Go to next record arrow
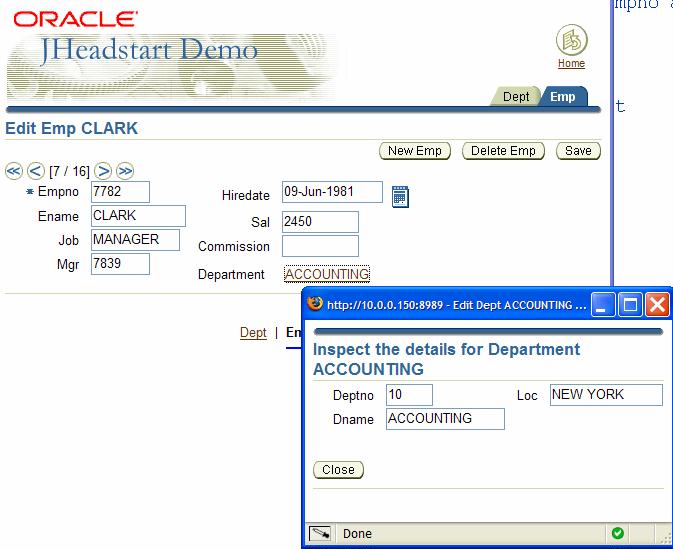Image resolution: width=673 pixels, height=549 pixels. point(103,171)
